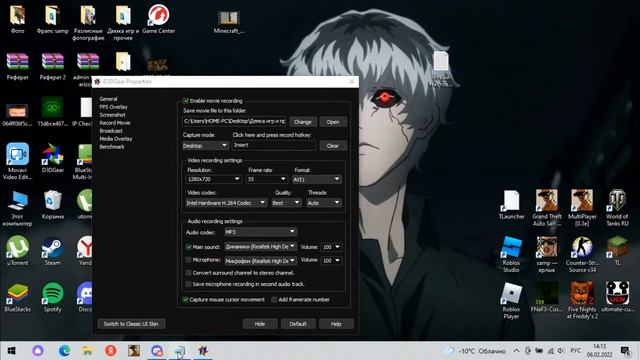
Task: Open the Video codec dropdown
Action: pos(226,203)
